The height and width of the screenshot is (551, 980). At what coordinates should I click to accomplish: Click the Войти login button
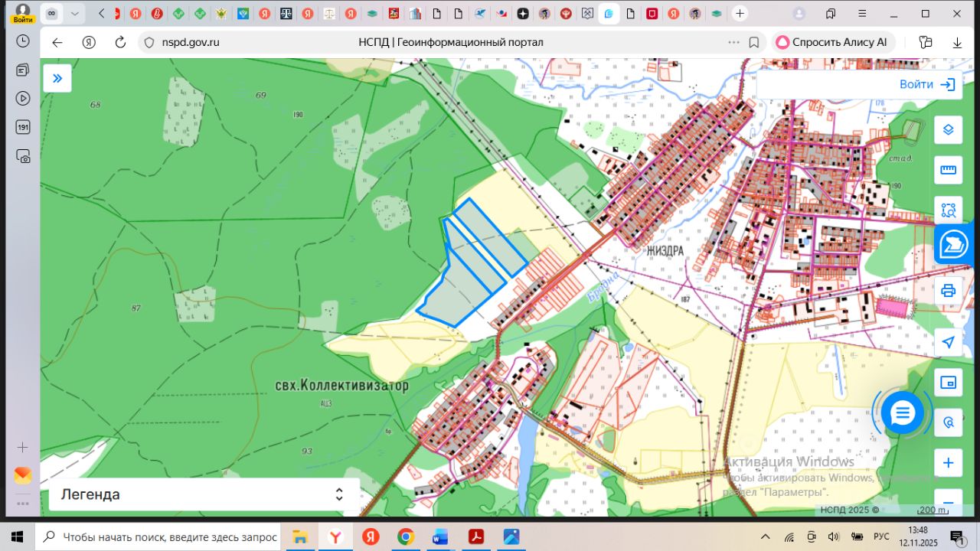926,84
